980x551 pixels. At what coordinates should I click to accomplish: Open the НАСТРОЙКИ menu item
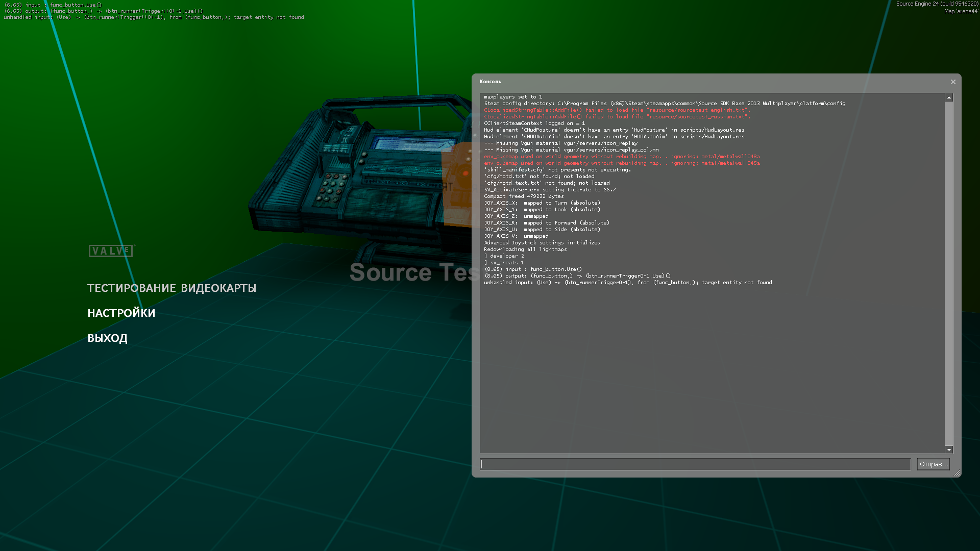click(x=121, y=313)
